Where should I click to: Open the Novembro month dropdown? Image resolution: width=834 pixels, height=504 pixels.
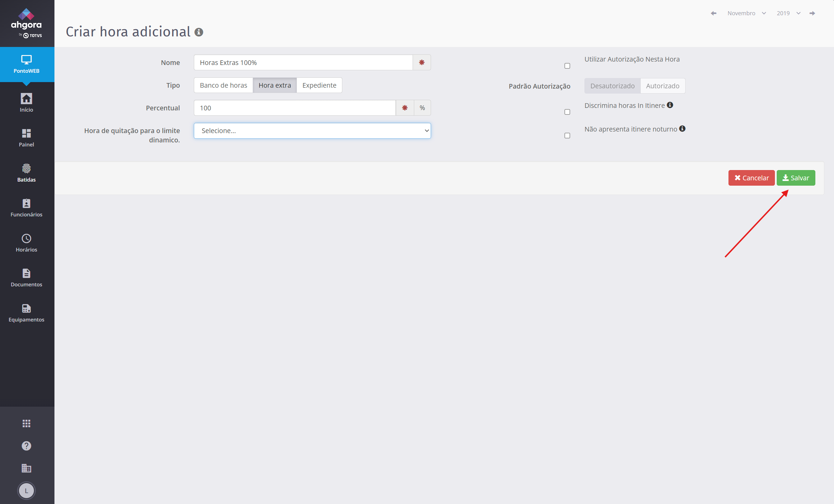coord(746,13)
